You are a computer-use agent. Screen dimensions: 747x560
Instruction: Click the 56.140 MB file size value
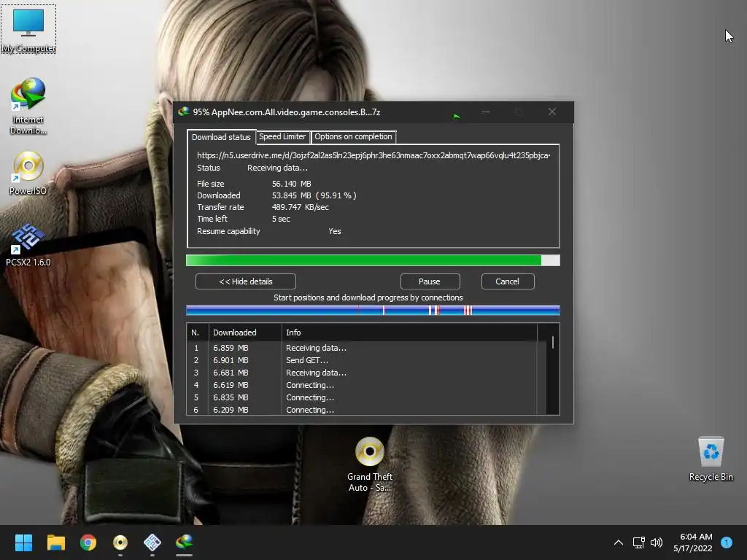291,184
